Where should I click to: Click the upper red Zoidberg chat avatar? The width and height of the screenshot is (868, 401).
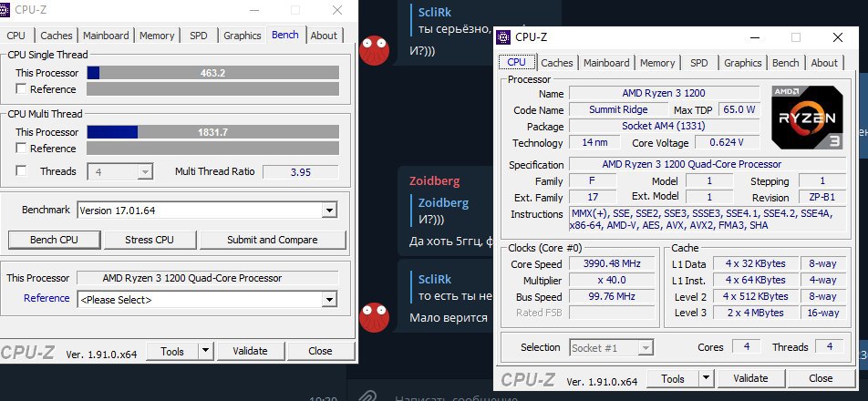374,50
